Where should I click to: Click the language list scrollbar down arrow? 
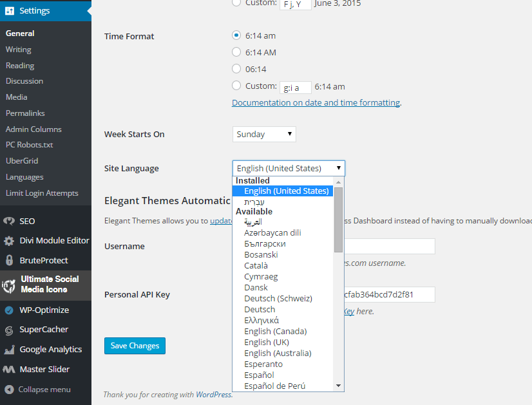[339, 386]
